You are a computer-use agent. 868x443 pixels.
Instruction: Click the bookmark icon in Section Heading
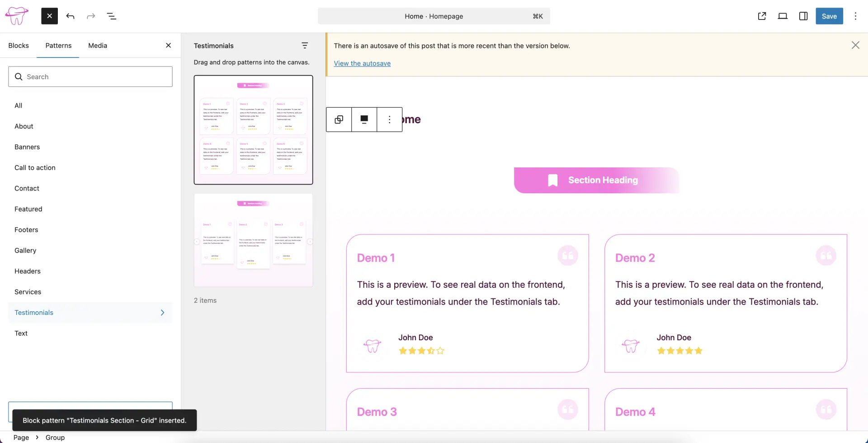552,180
